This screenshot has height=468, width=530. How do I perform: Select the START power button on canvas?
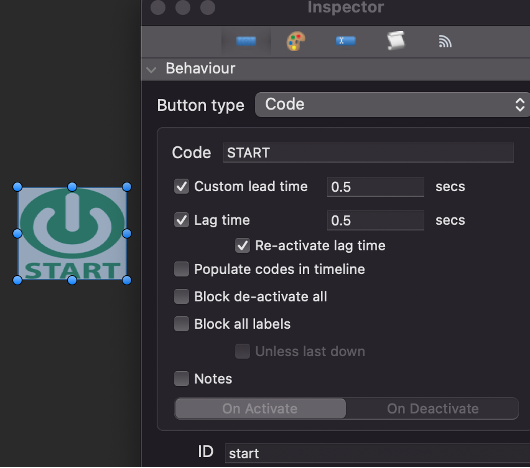72,233
